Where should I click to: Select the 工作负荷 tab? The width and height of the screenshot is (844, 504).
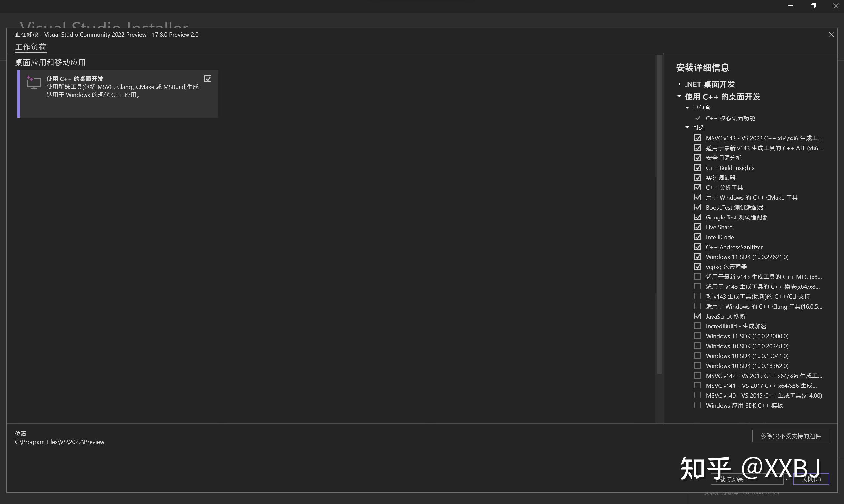(x=31, y=47)
